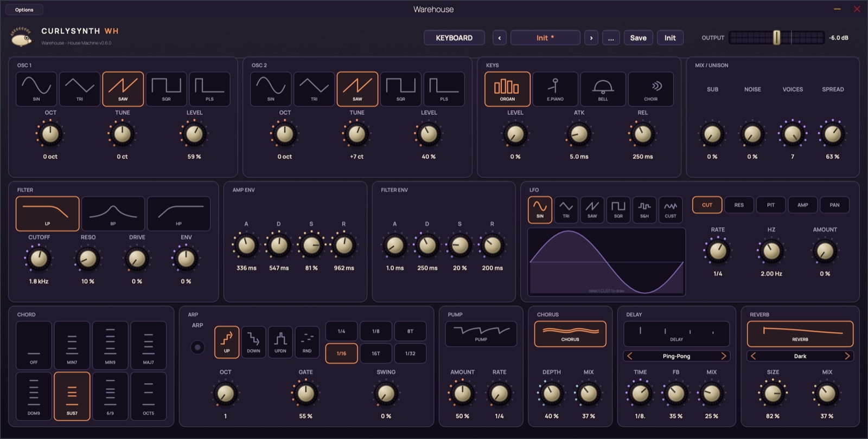Set arp mode to DOWN

tap(253, 342)
